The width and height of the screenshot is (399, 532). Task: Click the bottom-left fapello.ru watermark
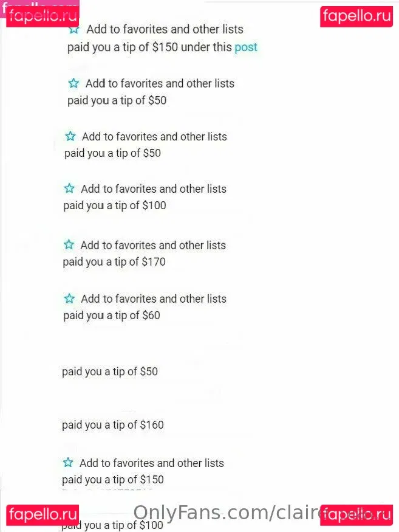[x=43, y=514]
